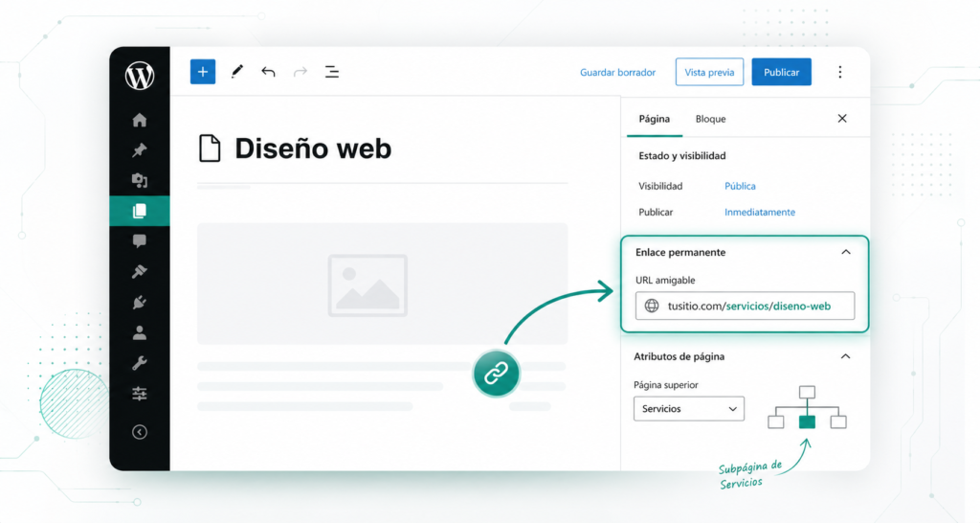Screen dimensions: 980x523
Task: Select the highlighted Pages icon
Action: (x=140, y=211)
